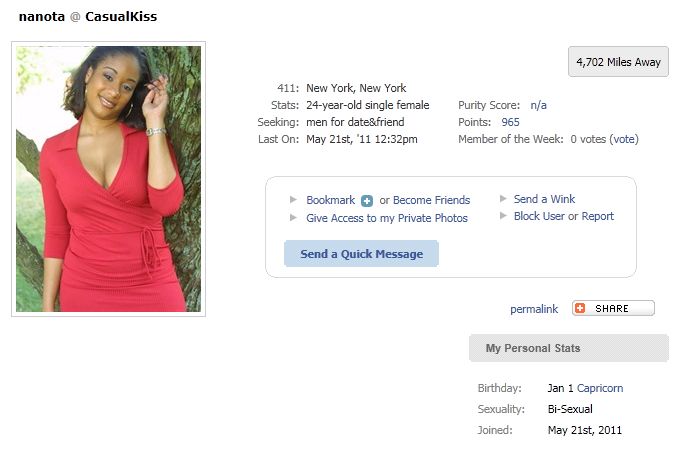Click the arrow bullet before Send a Wink
Image resolution: width=676 pixels, height=457 pixels.
[x=503, y=198]
